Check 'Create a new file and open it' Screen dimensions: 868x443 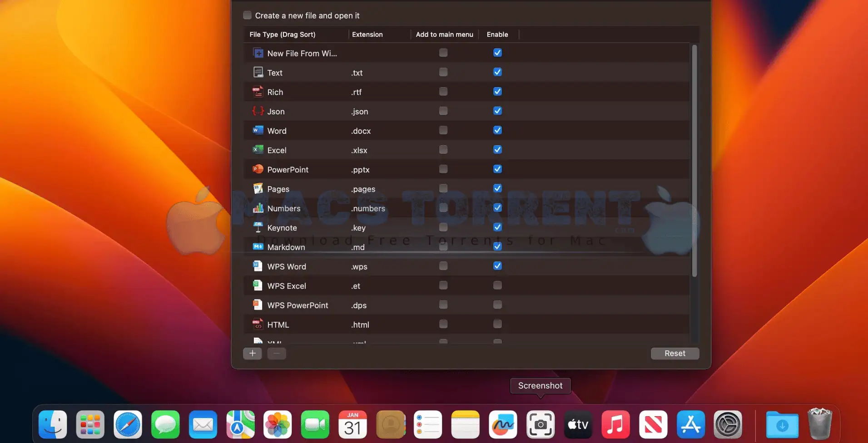coord(247,15)
